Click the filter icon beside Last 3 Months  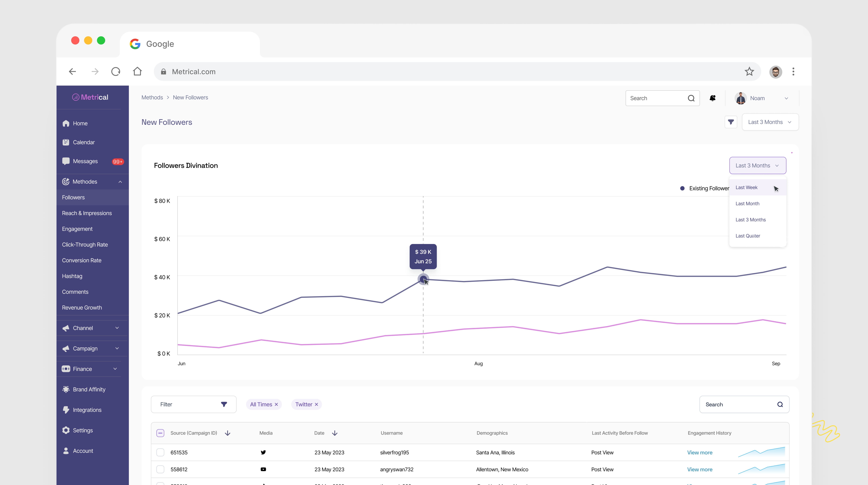(x=731, y=122)
